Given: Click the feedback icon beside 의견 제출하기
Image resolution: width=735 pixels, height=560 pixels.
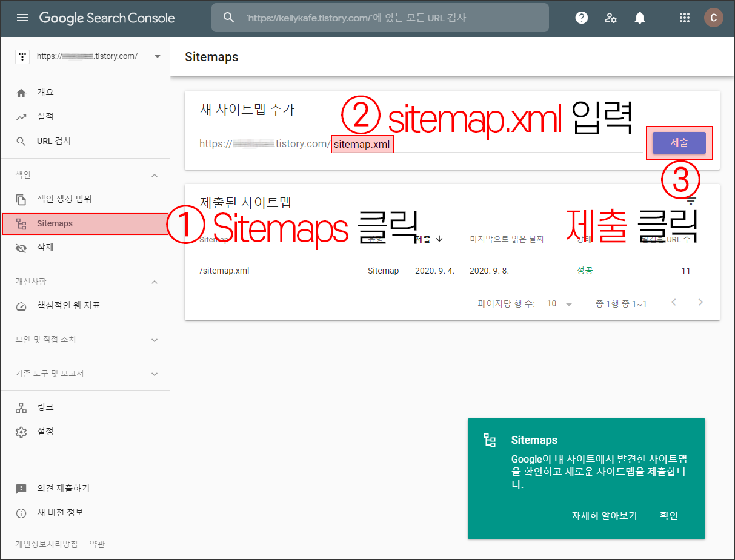Looking at the screenshot, I should pyautogui.click(x=21, y=489).
